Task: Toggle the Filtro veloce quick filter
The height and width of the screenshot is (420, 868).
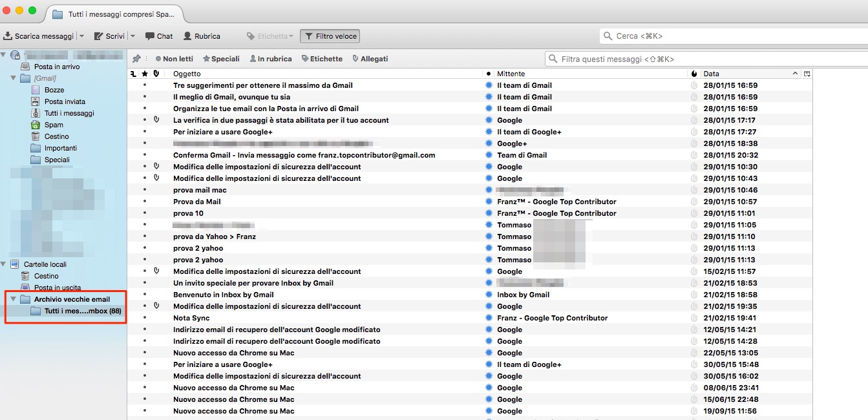Action: pos(330,36)
